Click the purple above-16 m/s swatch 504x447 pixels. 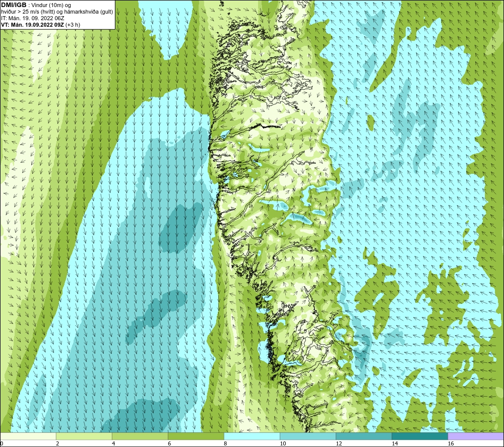pyautogui.click(x=476, y=436)
